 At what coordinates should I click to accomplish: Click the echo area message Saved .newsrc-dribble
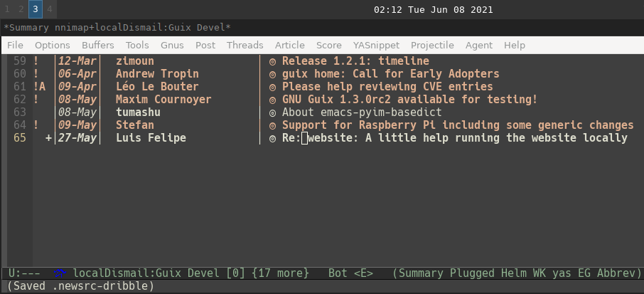pos(80,285)
